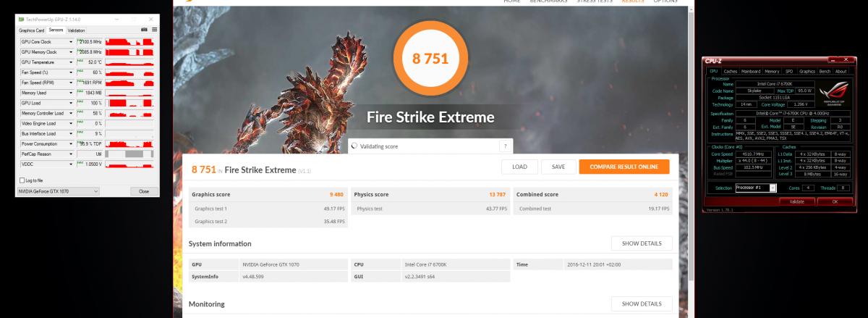Screen dimensions: 868x318
Task: Click COMPARE RESULT ONLINE button
Action: (624, 167)
